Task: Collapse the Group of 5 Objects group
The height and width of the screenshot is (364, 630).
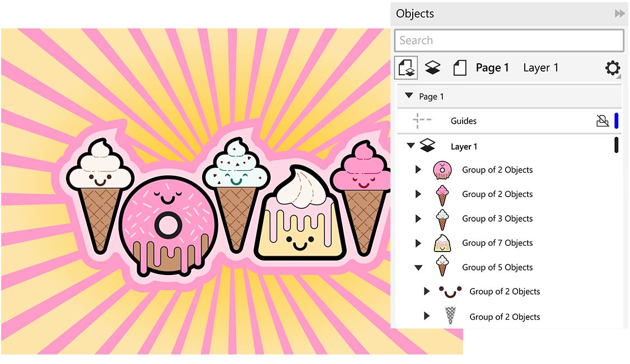Action: click(x=418, y=267)
